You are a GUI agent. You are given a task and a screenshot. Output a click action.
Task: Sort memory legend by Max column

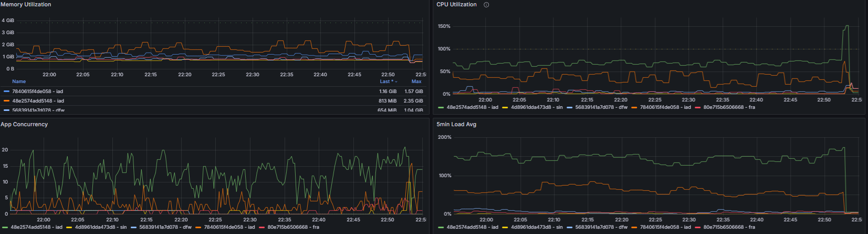click(x=416, y=82)
